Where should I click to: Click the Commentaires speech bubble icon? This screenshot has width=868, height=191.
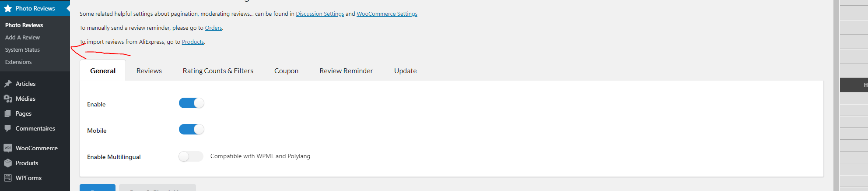tap(8, 128)
